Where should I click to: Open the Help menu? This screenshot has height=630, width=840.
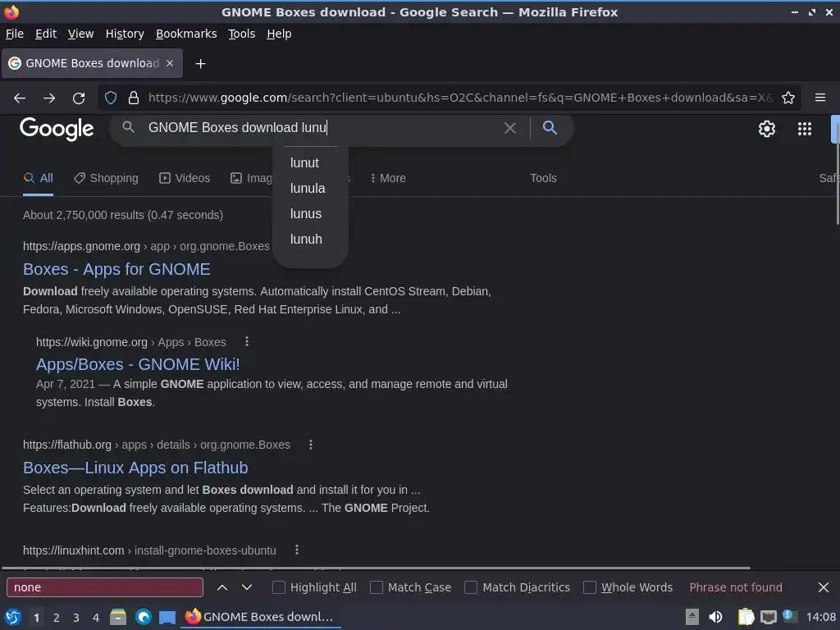(x=279, y=34)
